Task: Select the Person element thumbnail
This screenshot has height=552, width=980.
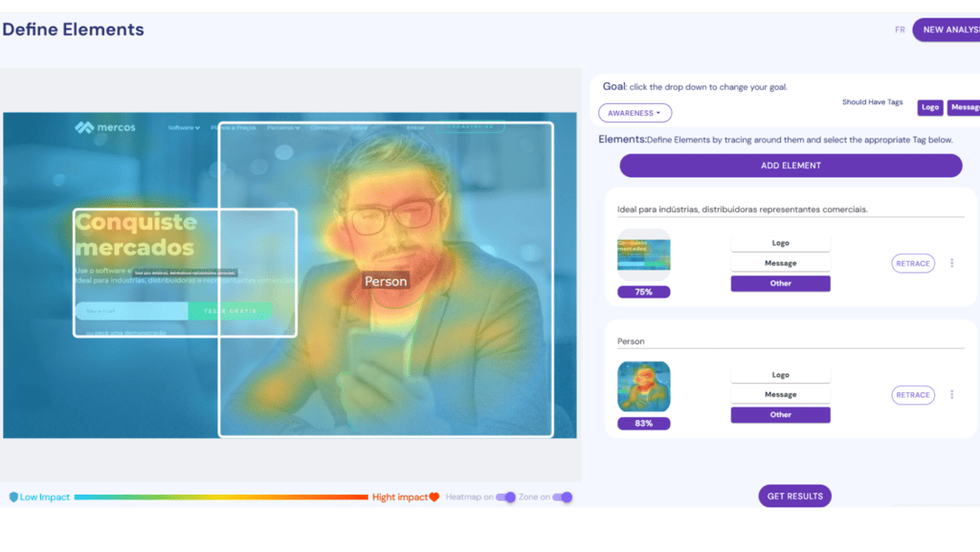Action: pyautogui.click(x=643, y=386)
